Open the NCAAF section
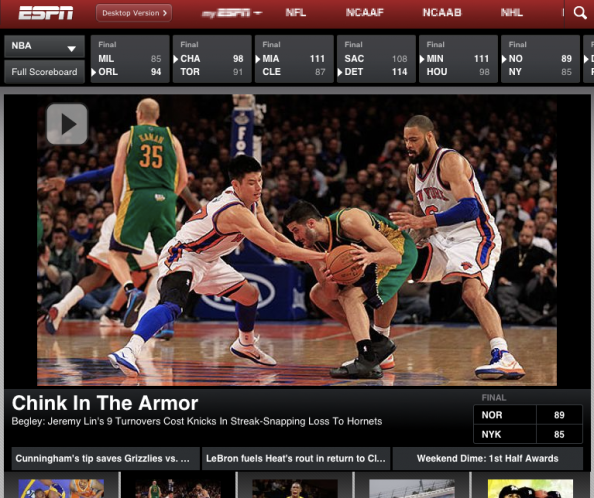The image size is (594, 498). [x=364, y=13]
